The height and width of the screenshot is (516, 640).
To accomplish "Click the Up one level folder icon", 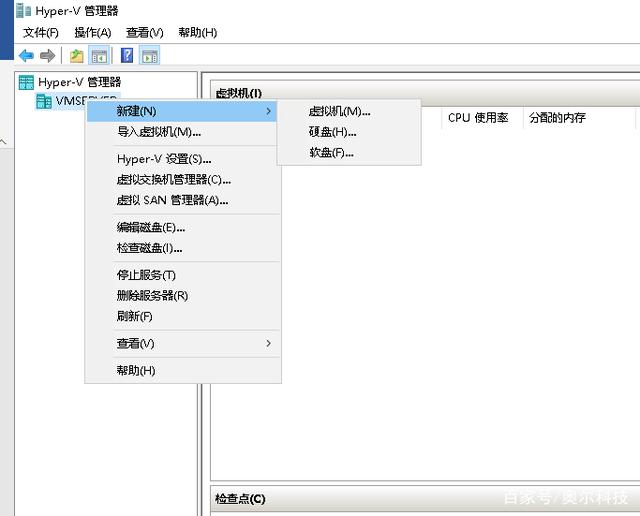I will [76, 56].
